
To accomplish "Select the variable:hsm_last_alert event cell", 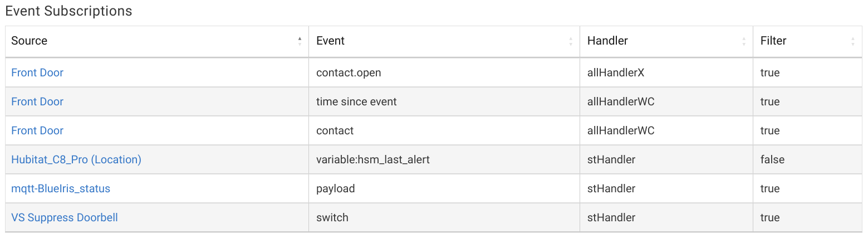I will pyautogui.click(x=373, y=159).
